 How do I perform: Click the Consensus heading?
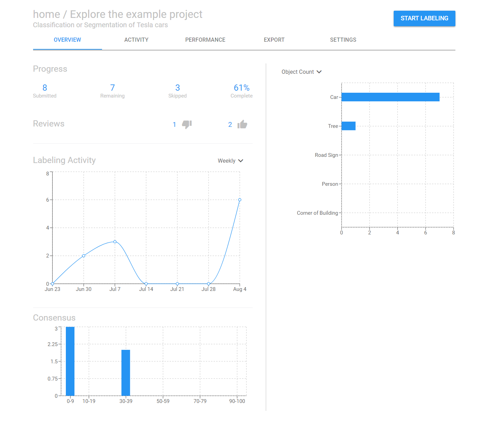(x=54, y=318)
